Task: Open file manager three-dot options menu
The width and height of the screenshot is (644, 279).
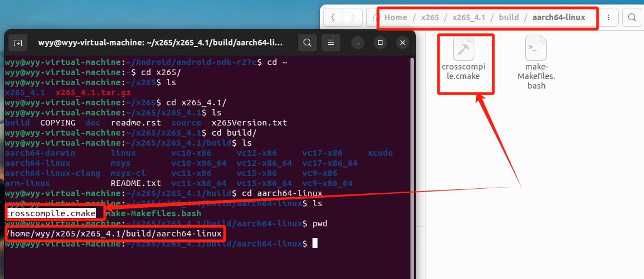Action: click(609, 17)
